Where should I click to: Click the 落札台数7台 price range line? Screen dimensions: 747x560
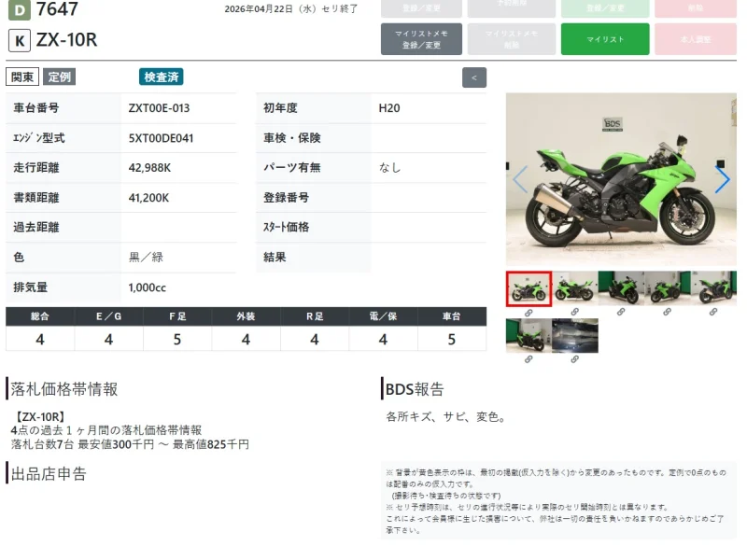point(130,444)
